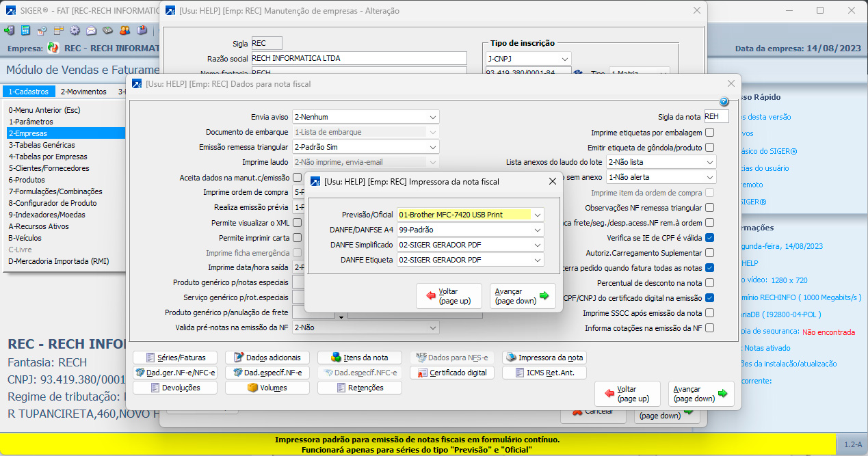Viewport: 868px width, 456px height.
Task: Click the calculator icon in the toolbar
Action: [x=25, y=30]
